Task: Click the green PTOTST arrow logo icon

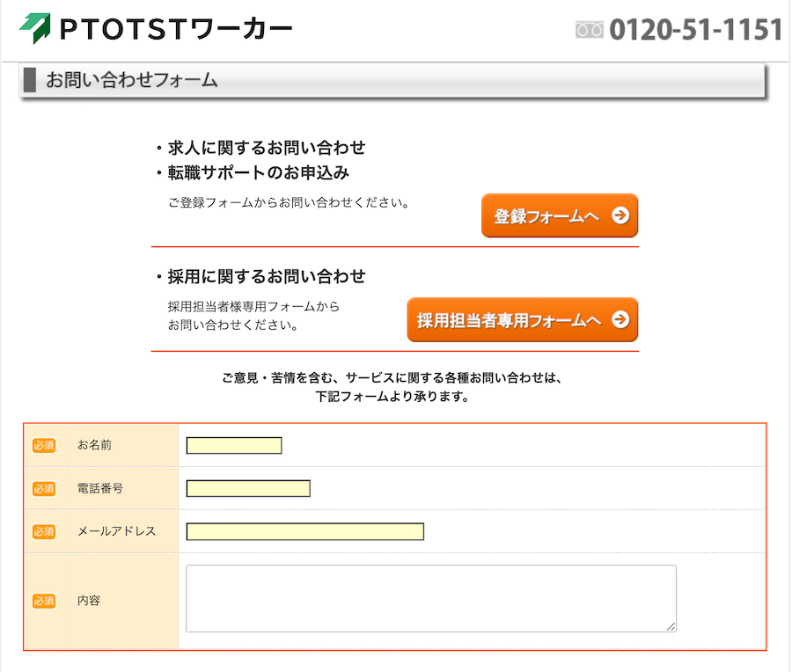Action: [35, 28]
